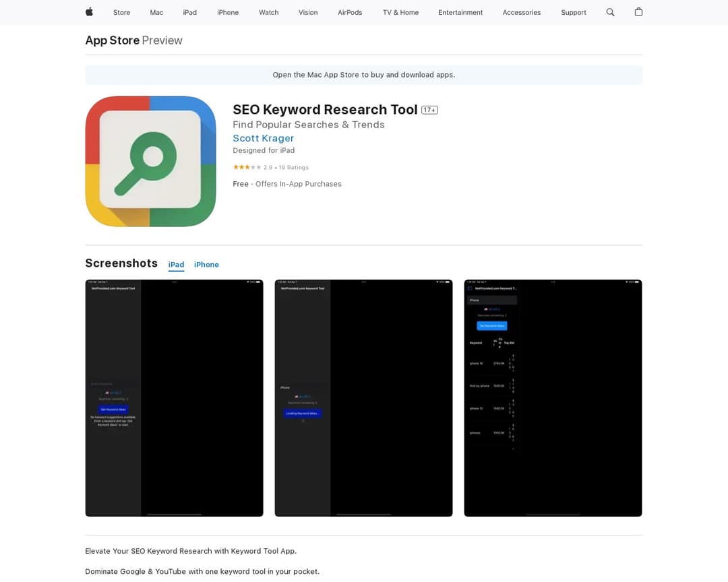Open the Mac item in the navigation bar

point(156,12)
